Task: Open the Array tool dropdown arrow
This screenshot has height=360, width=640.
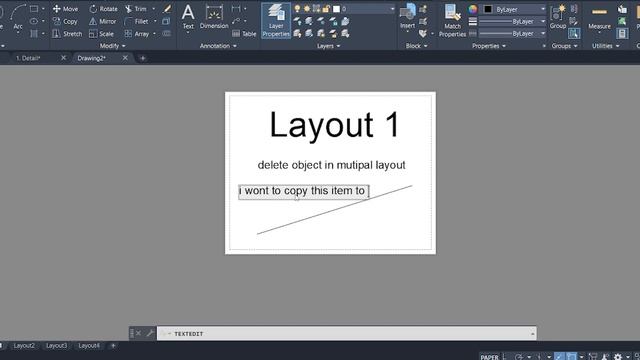Action: [x=154, y=34]
